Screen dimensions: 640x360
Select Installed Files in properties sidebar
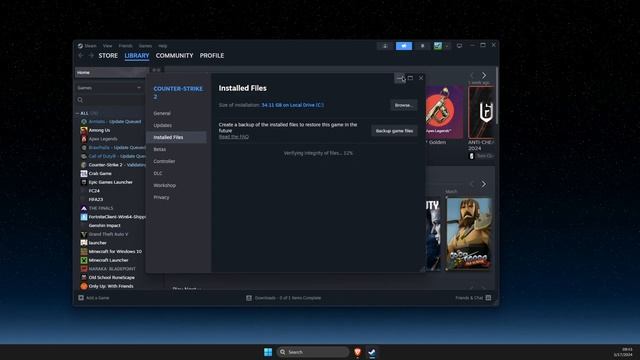pyautogui.click(x=176, y=137)
